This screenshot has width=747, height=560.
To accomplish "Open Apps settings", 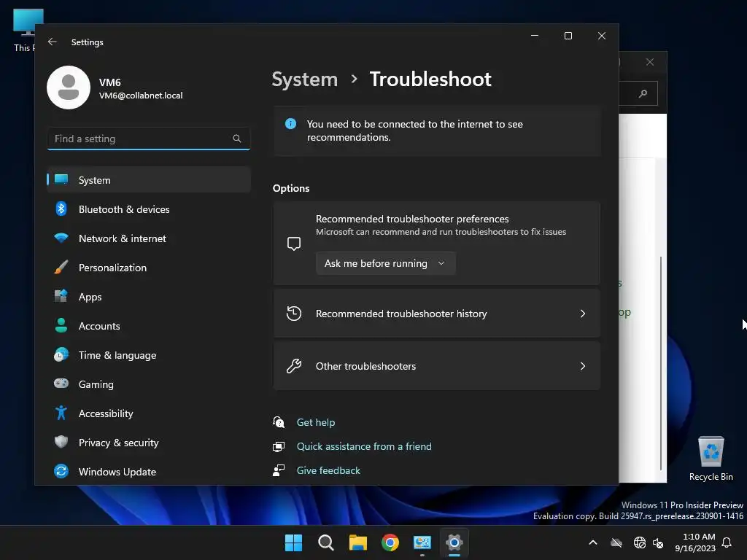I will [x=149, y=297].
